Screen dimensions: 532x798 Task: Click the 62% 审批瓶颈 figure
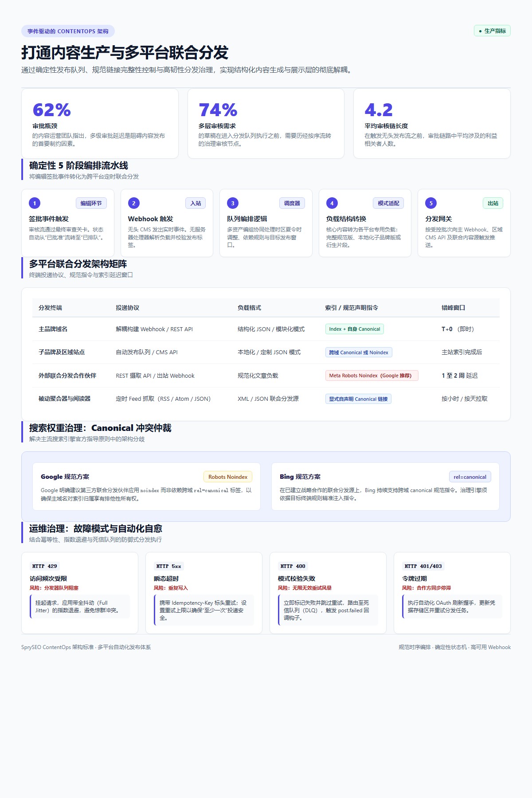click(51, 110)
